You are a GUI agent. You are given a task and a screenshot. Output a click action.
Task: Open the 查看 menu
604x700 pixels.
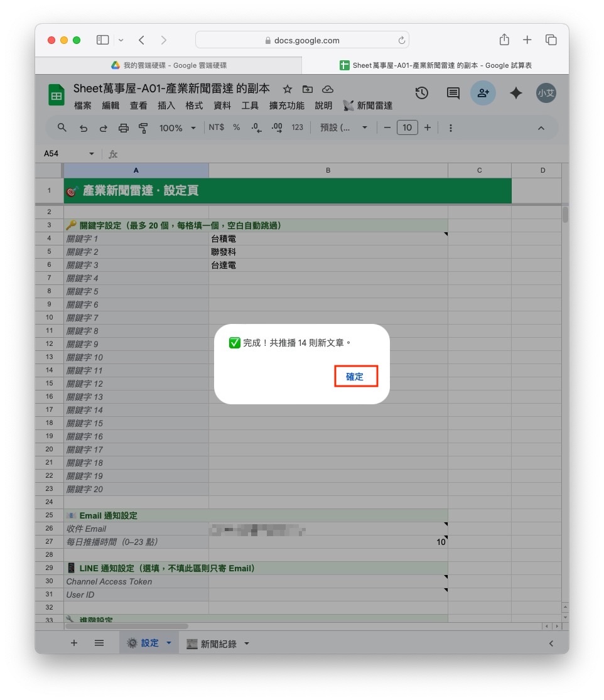[138, 105]
